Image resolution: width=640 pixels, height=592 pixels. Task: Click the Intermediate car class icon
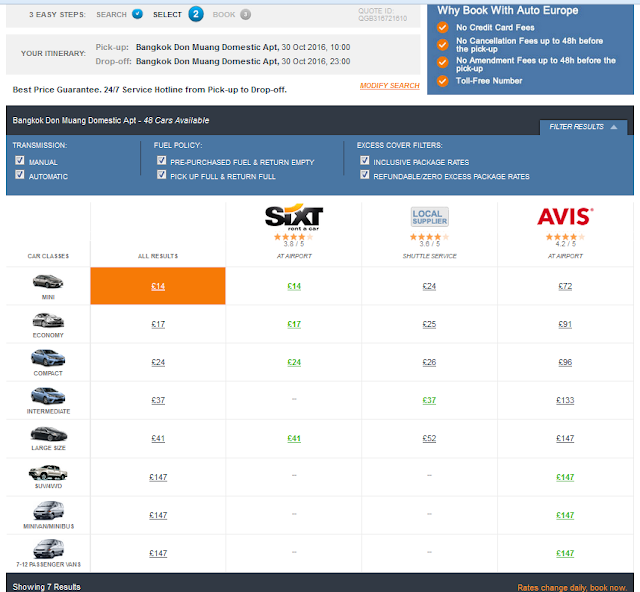point(48,396)
